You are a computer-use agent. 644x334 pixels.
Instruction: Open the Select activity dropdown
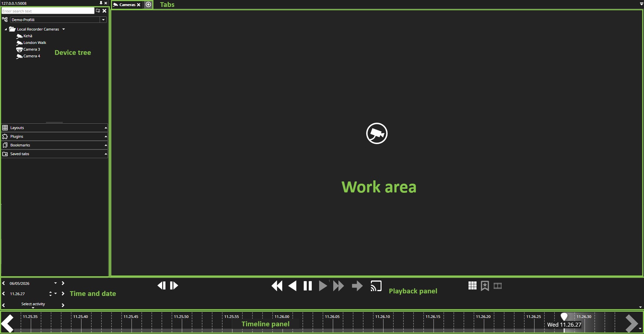(33, 305)
